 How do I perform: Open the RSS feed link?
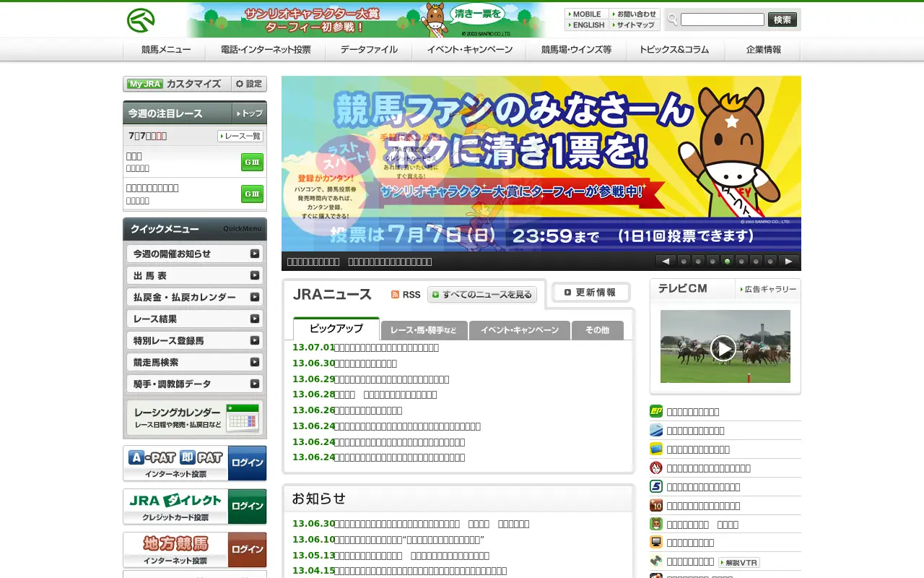click(x=406, y=295)
